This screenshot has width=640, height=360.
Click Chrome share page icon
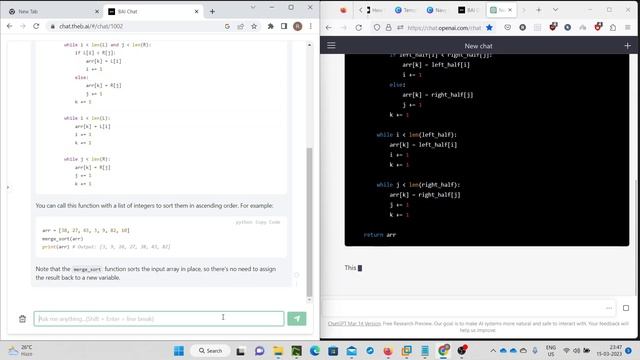(240, 26)
